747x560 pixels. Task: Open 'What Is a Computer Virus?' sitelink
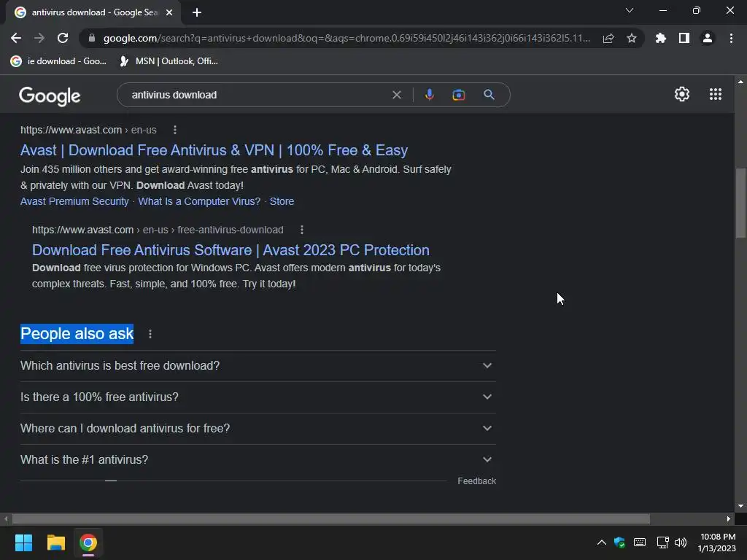coord(199,201)
